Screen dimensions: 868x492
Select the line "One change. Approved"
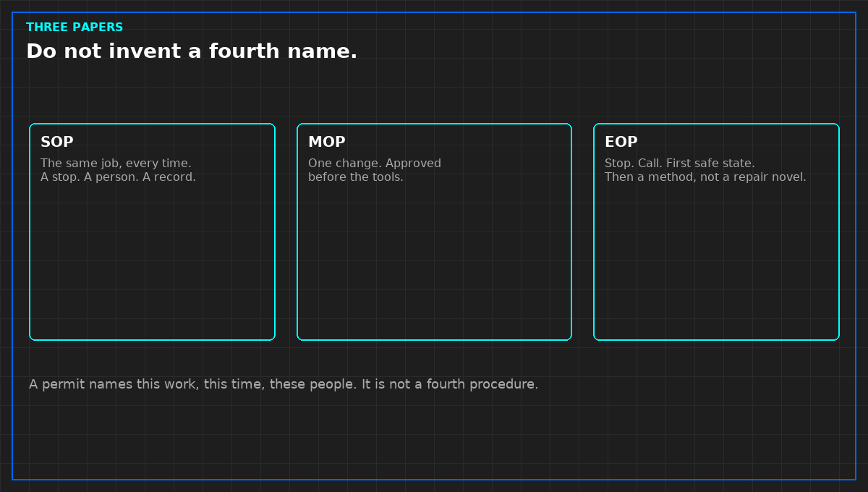(375, 164)
